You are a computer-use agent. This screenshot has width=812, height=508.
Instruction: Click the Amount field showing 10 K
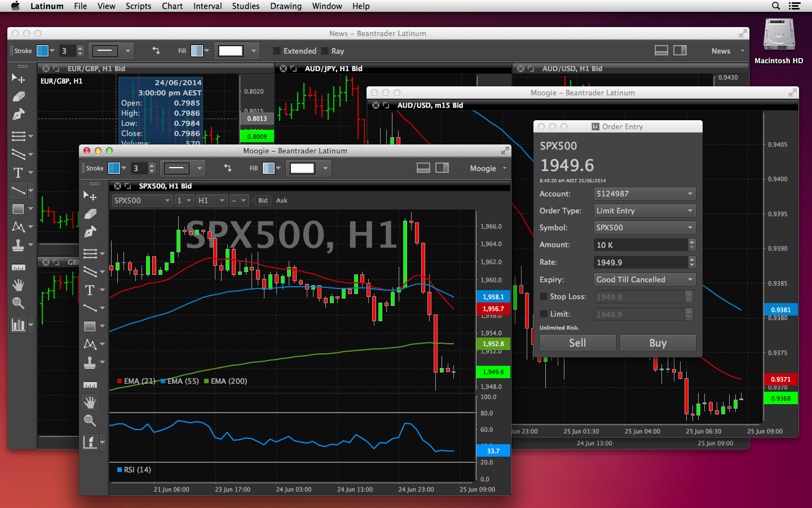point(641,244)
